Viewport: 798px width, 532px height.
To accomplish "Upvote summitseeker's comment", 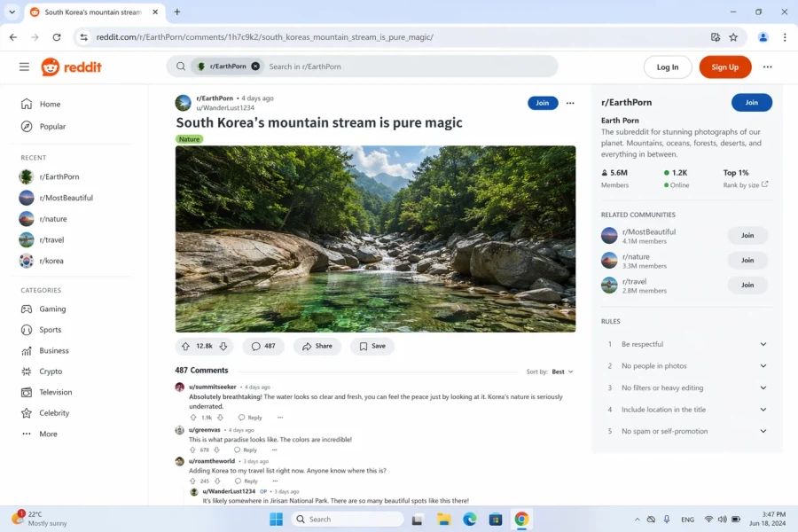I will (x=193, y=417).
